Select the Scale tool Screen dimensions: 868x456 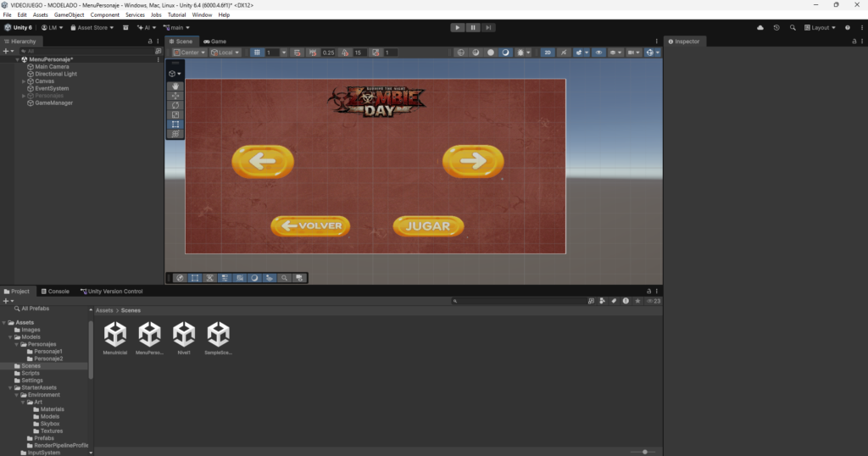(x=175, y=114)
